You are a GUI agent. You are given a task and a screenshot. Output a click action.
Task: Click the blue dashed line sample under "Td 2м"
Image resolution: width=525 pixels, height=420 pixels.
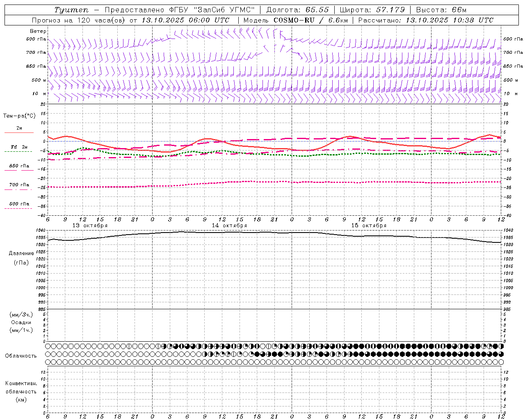(18, 151)
